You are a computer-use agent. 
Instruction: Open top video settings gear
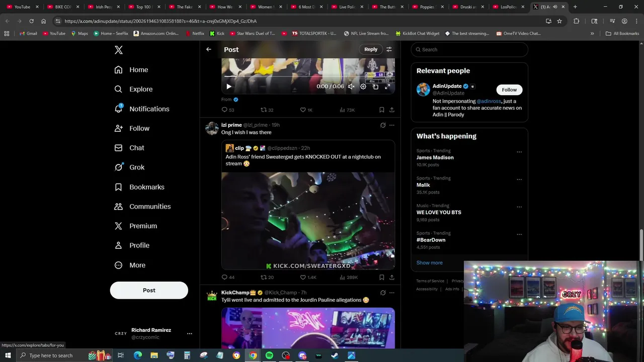tap(363, 86)
